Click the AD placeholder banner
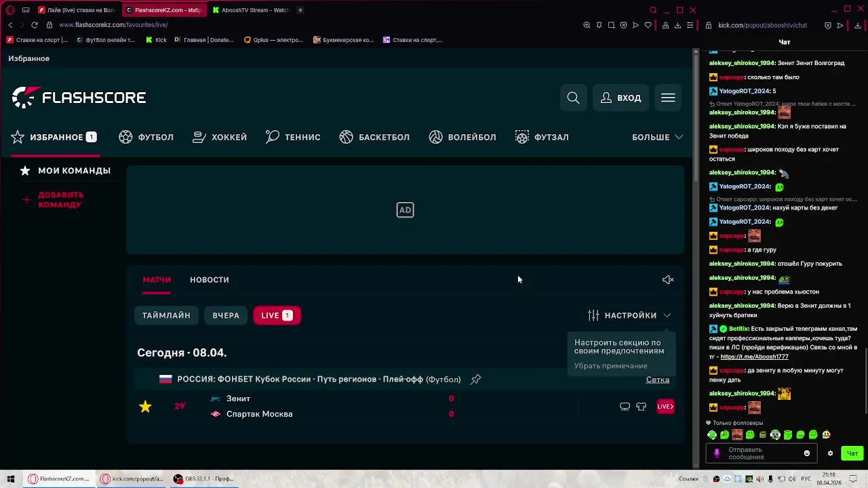The width and height of the screenshot is (868, 488). tap(405, 210)
